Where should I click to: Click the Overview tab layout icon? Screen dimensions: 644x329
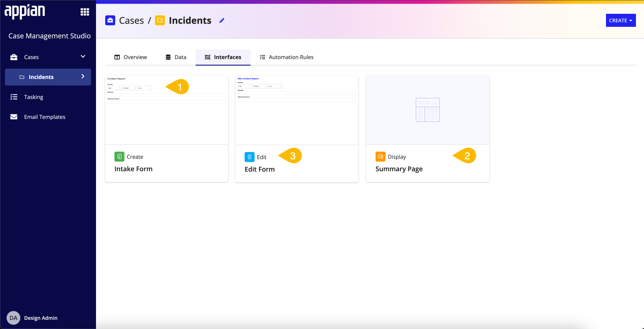click(117, 57)
